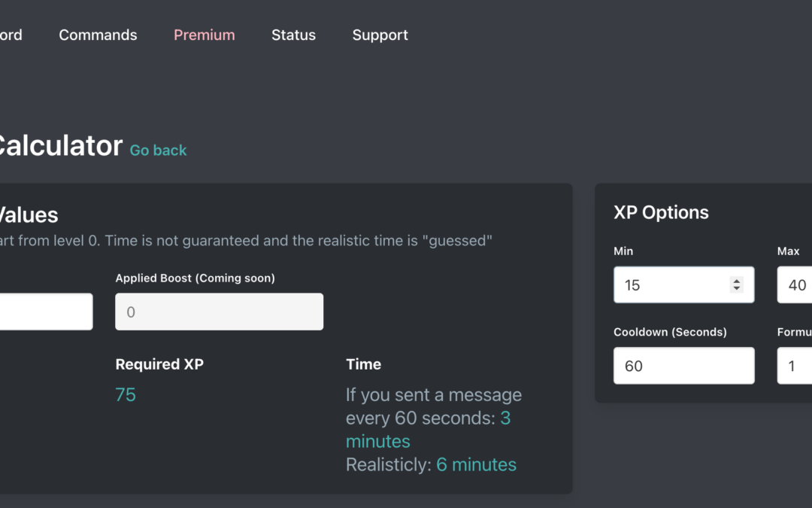Click into the Min XP field showing 15
The height and width of the screenshot is (508, 812).
pos(669,285)
